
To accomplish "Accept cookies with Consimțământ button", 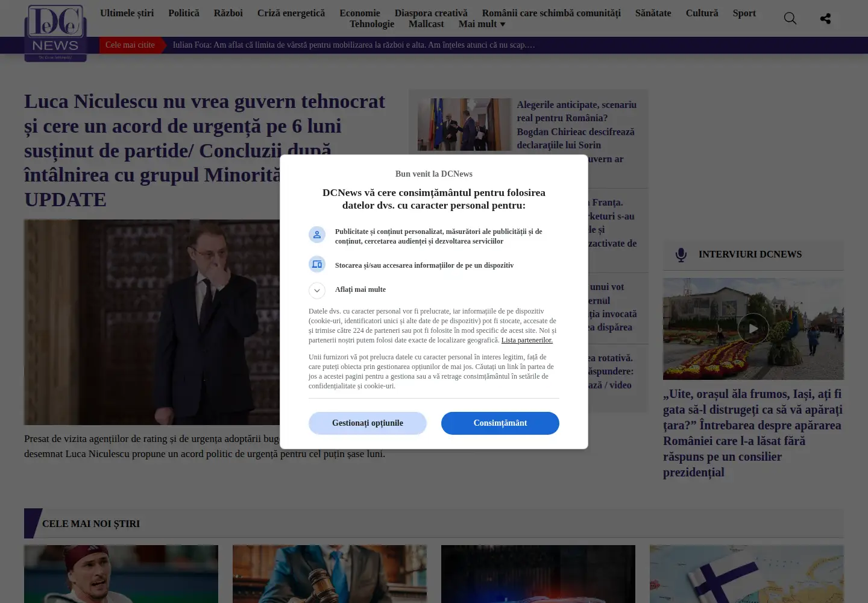I will (500, 423).
